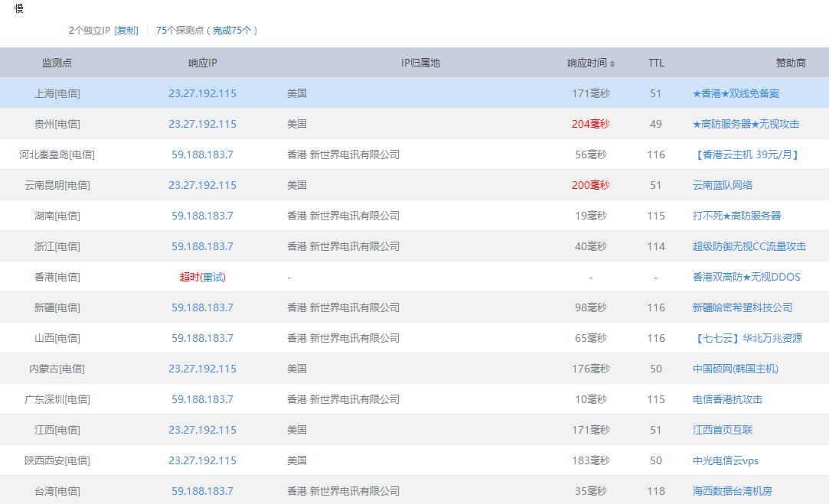Retry the timed-out 香港[电信] probe
Viewport: 829px width, 504px height.
pyautogui.click(x=214, y=277)
